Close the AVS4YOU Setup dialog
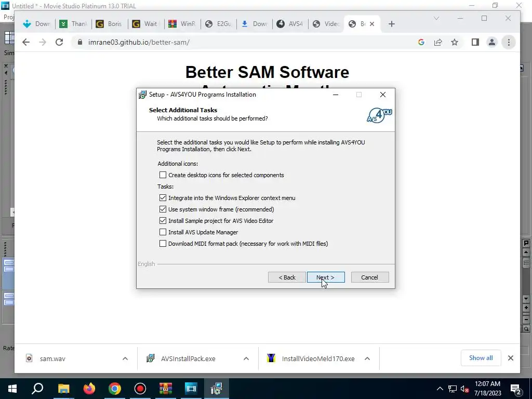 (383, 95)
